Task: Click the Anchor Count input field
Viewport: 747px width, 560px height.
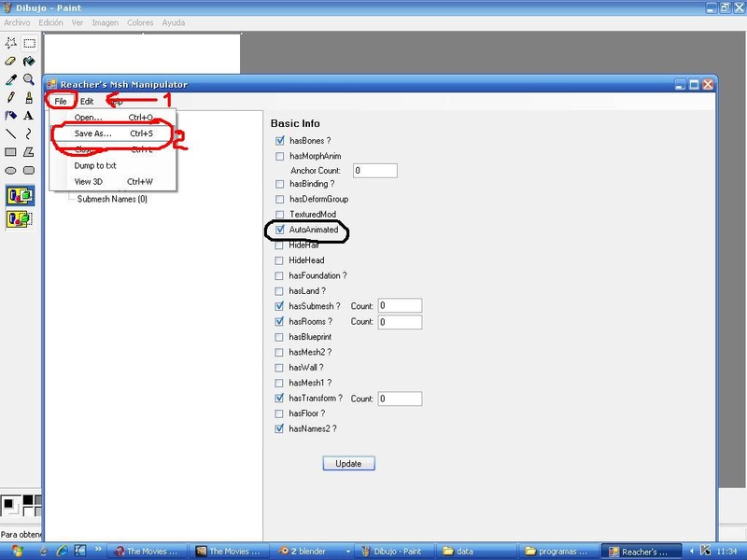Action: (x=375, y=171)
